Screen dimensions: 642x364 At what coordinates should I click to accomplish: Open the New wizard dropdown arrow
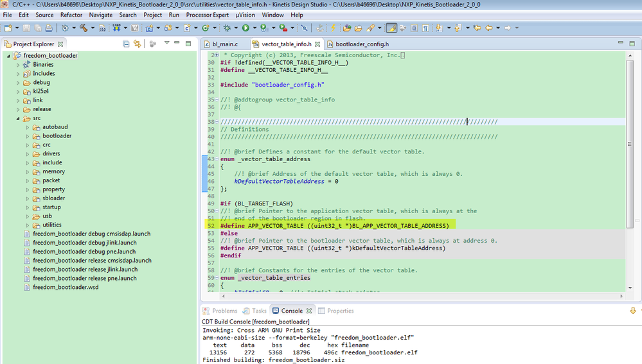pyautogui.click(x=17, y=28)
